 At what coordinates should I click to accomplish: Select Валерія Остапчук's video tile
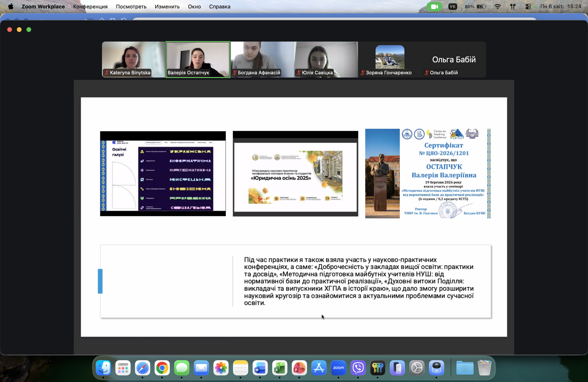pyautogui.click(x=198, y=59)
